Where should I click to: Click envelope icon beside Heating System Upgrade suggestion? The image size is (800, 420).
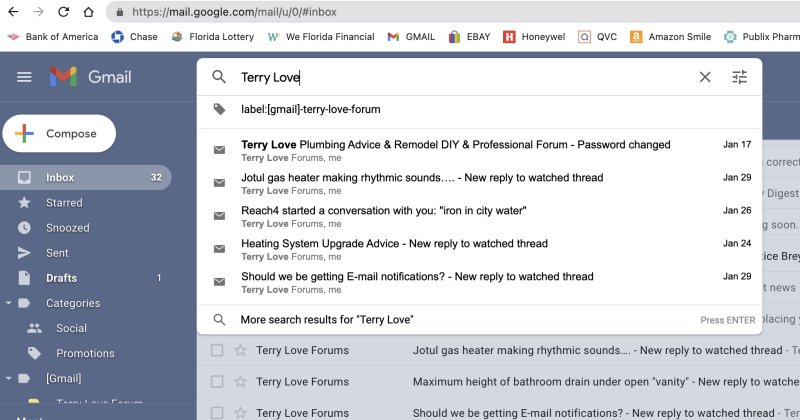coord(219,249)
